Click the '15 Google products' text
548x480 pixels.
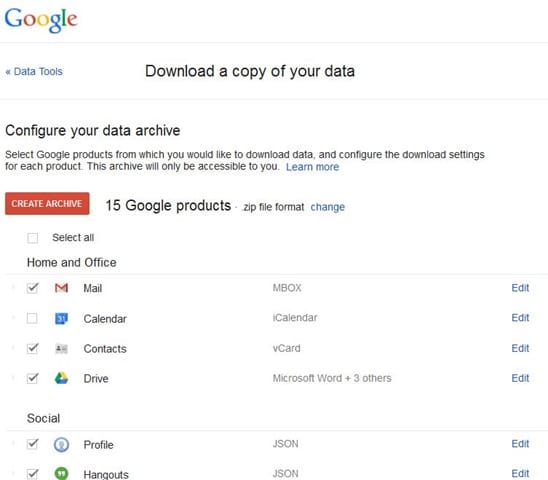168,206
